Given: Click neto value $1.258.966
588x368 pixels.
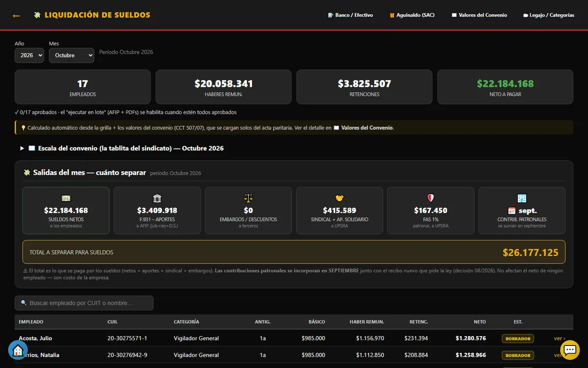Looking at the screenshot, I should pyautogui.click(x=471, y=355).
